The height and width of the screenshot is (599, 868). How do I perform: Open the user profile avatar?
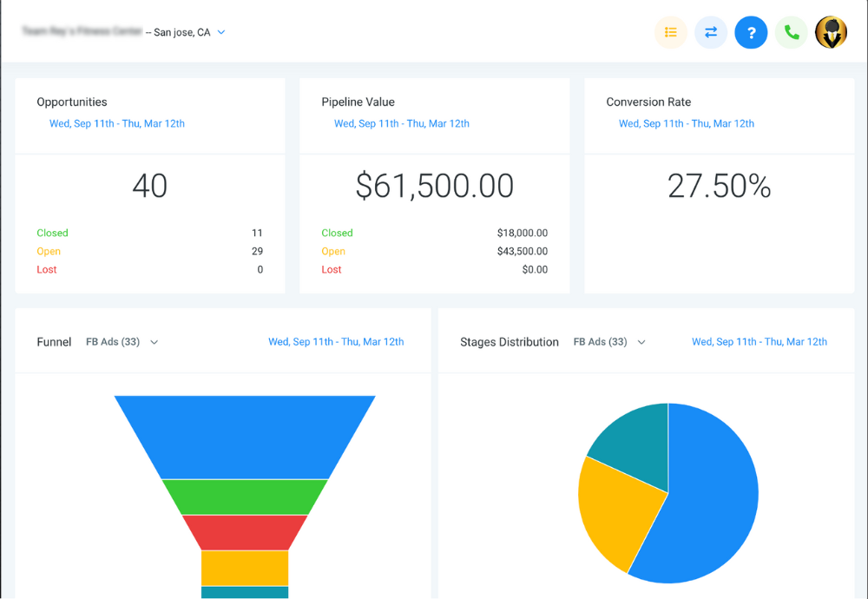tap(831, 32)
